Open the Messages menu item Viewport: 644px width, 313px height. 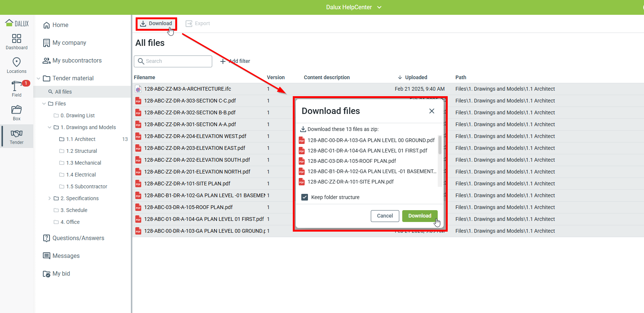[66, 256]
